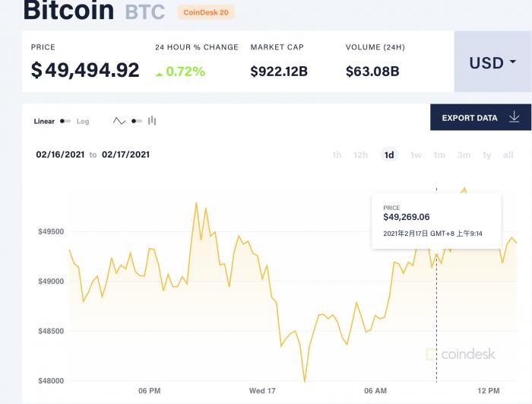Screen dimensions: 532x404
Task: Switch to the 1w time range
Action: coord(416,155)
